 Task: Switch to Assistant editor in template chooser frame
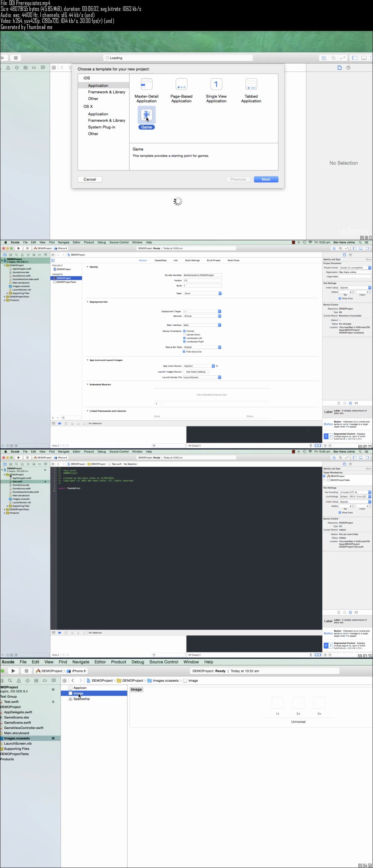[333, 58]
